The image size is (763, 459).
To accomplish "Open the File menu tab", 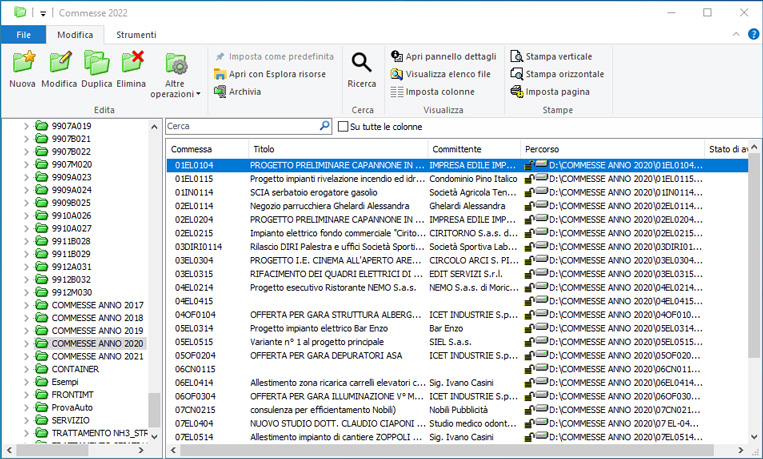I will point(23,35).
